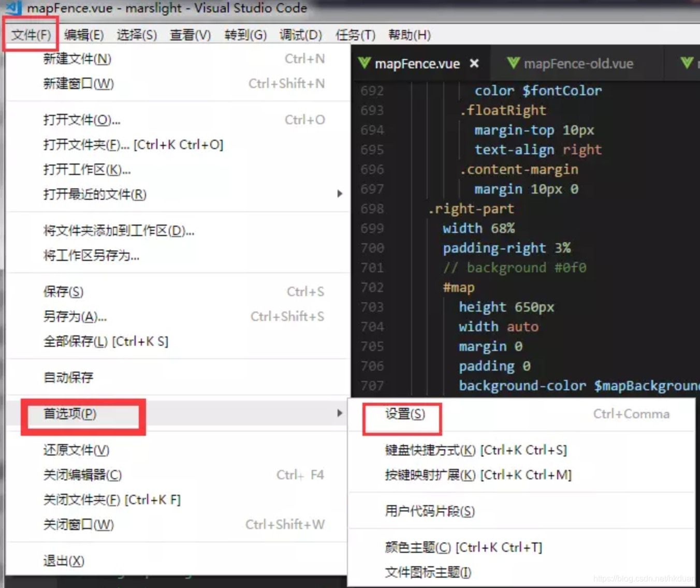Click 'background-color $mapBackground' code line
The width and height of the screenshot is (700, 588).
coord(579,386)
